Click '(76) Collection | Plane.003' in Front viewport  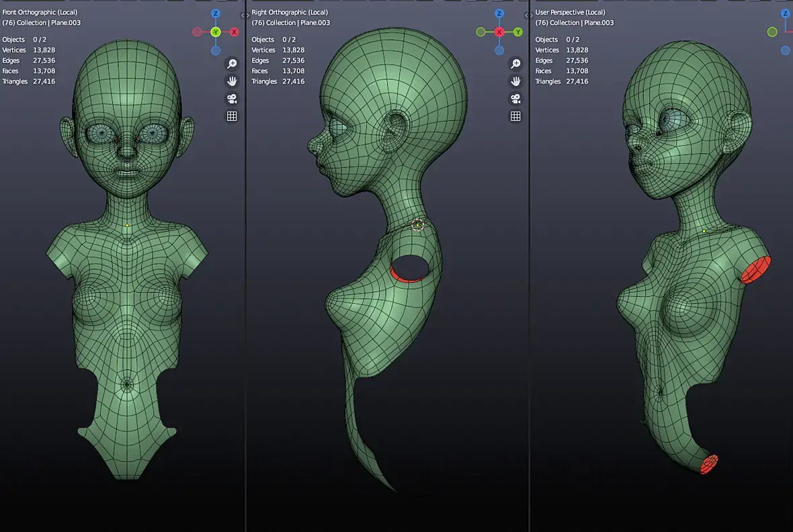[x=42, y=23]
